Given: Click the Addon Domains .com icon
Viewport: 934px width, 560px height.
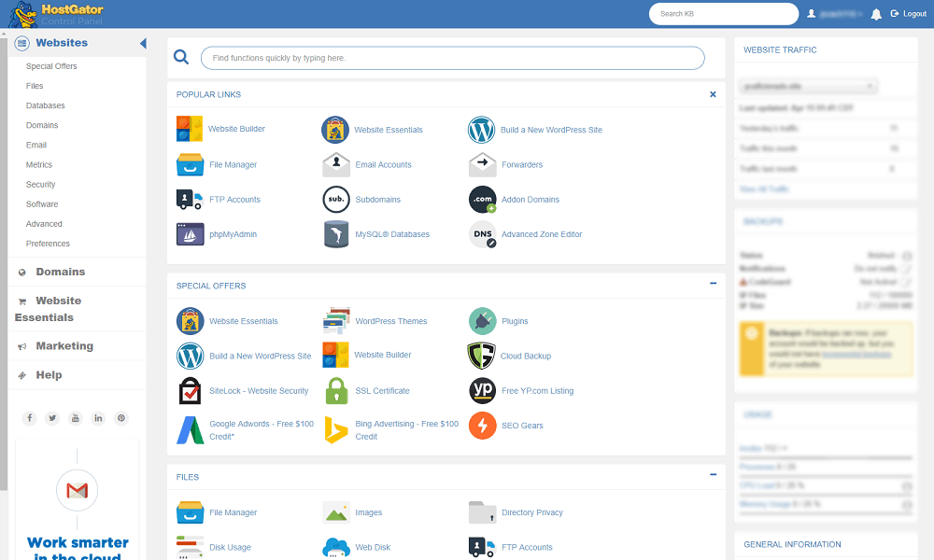Looking at the screenshot, I should tap(483, 200).
